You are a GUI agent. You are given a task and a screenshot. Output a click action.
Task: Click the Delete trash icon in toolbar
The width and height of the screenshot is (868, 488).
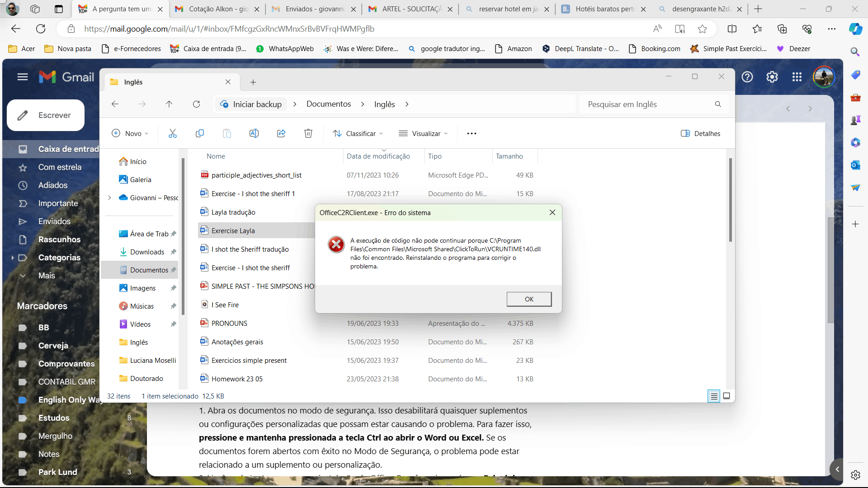coord(308,133)
